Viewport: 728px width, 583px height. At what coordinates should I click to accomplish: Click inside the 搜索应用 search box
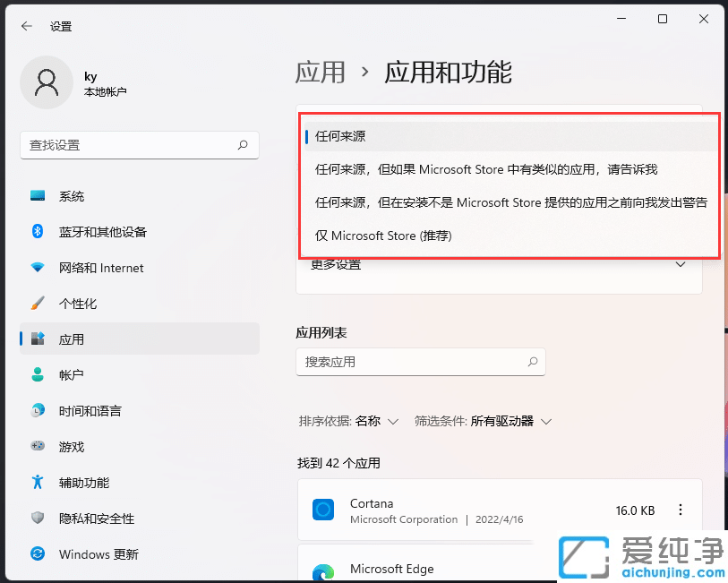click(421, 362)
